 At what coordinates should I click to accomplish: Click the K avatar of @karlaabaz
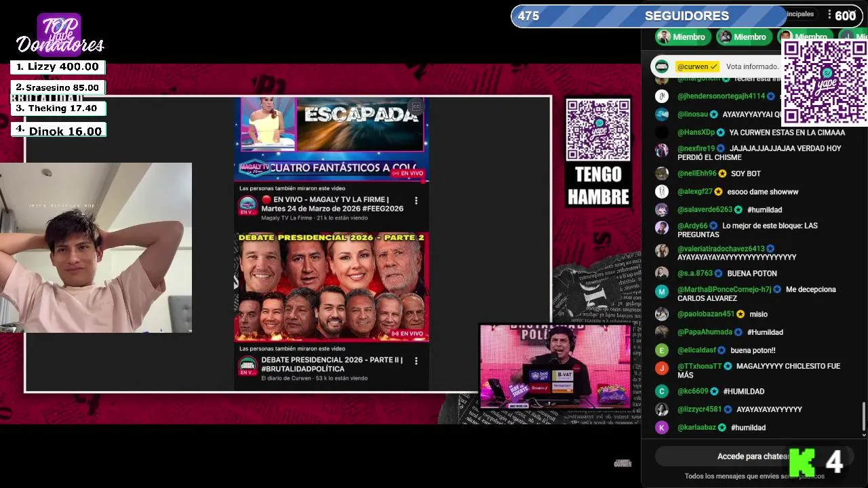(662, 428)
